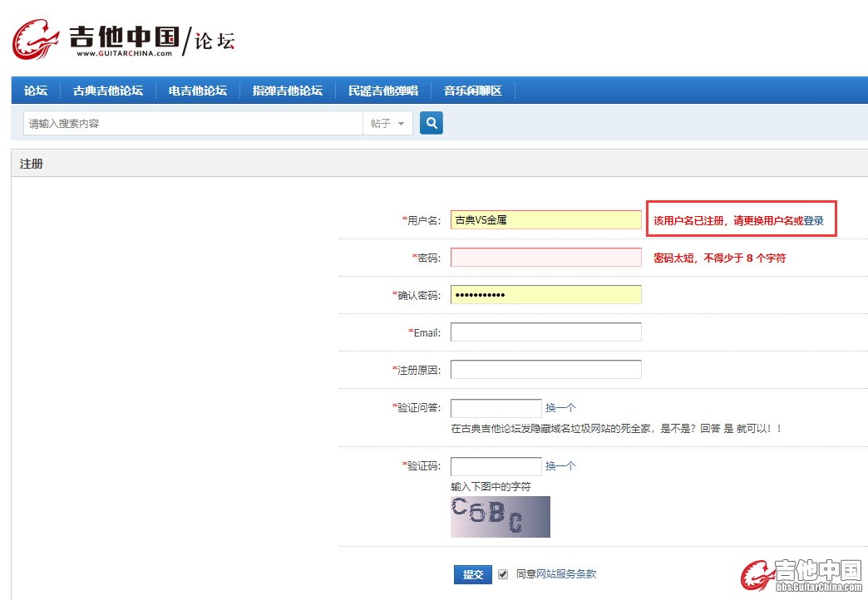Navigate to 音乐闲聊区
This screenshot has height=600, width=868.
[473, 91]
